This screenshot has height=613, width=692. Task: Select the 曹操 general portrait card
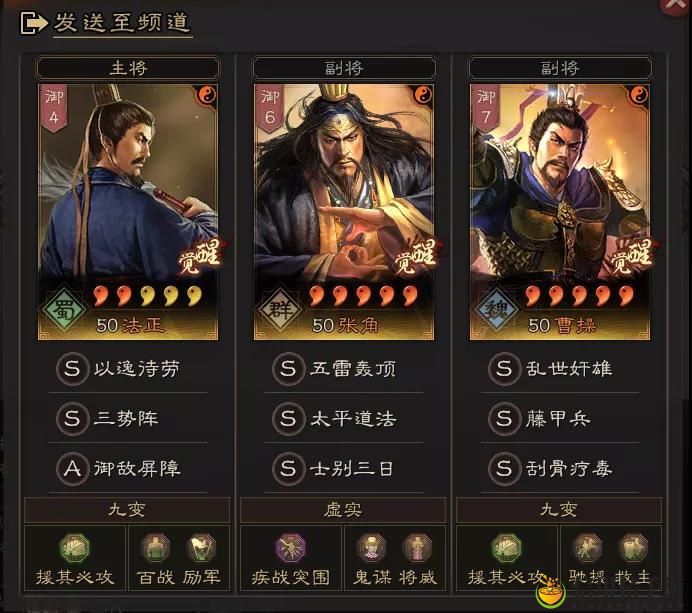[560, 212]
